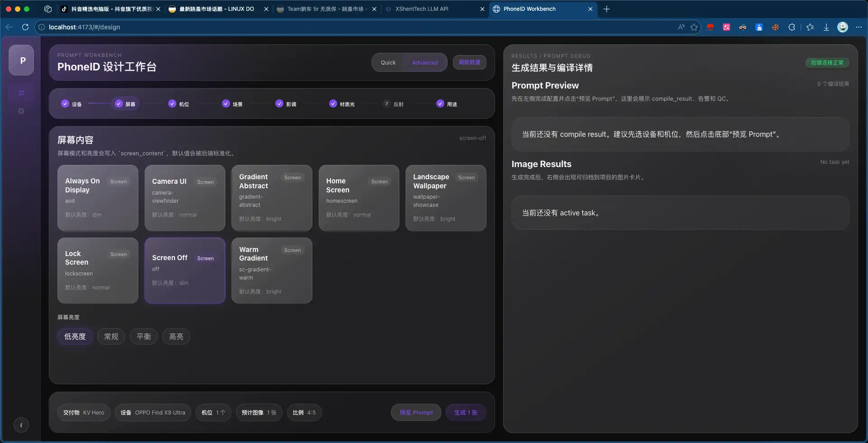
Task: Open browser more options ellipsis menu
Action: pos(859,27)
